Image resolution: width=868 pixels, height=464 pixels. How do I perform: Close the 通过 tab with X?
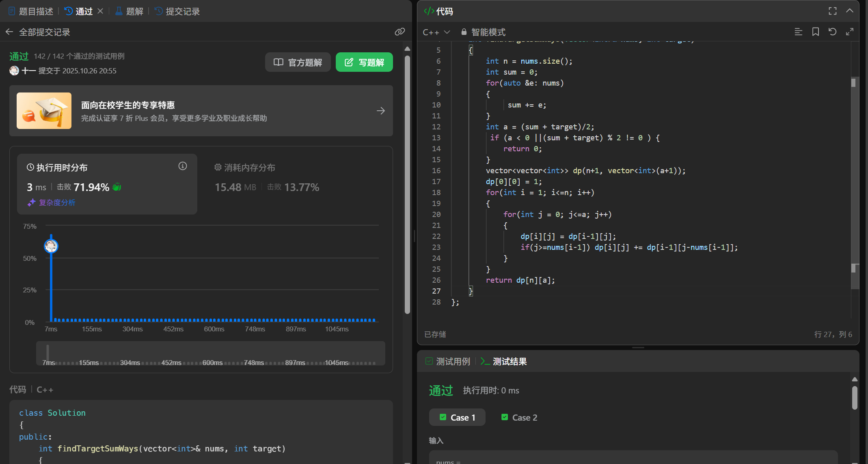coord(100,11)
